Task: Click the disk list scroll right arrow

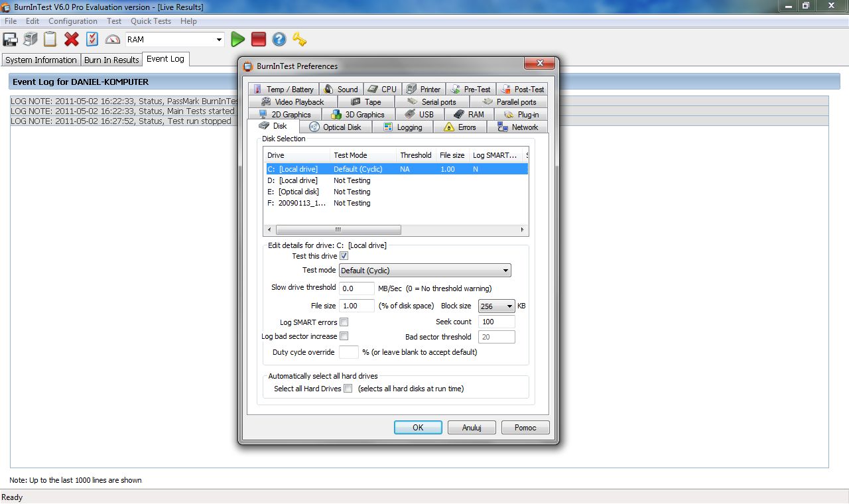Action: [523, 230]
